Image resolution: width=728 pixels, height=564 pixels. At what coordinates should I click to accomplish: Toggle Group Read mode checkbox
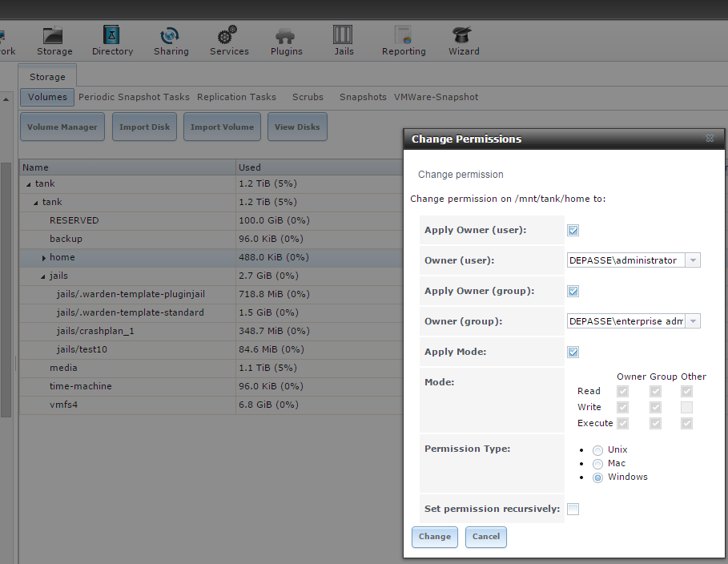[x=655, y=391]
